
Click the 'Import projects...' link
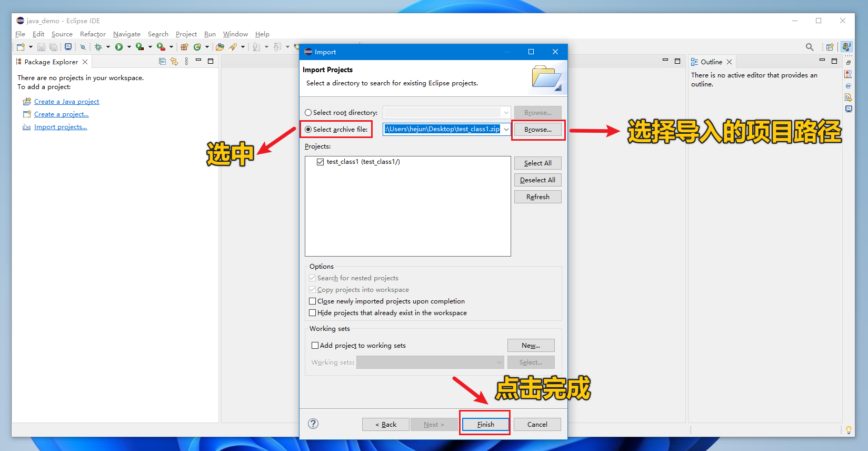(x=61, y=127)
